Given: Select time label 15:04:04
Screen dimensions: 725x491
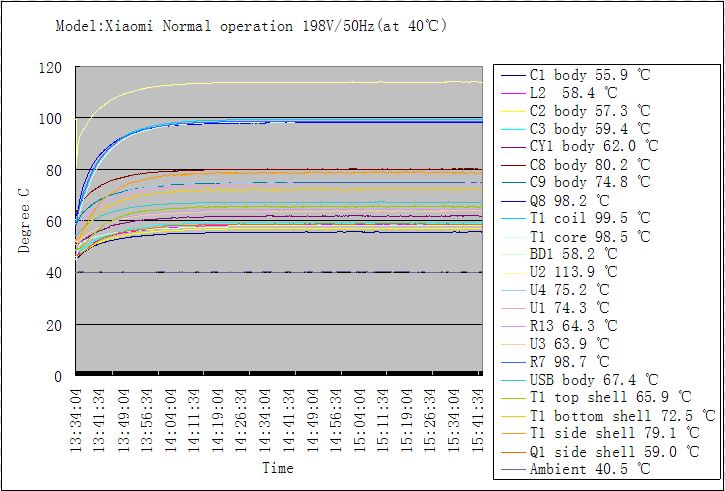Looking at the screenshot, I should (x=360, y=420).
